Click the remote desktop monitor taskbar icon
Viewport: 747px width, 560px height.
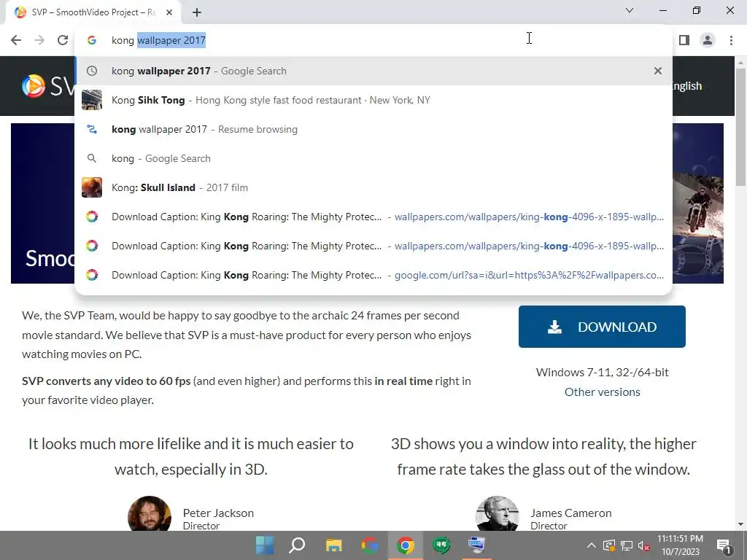[476, 545]
